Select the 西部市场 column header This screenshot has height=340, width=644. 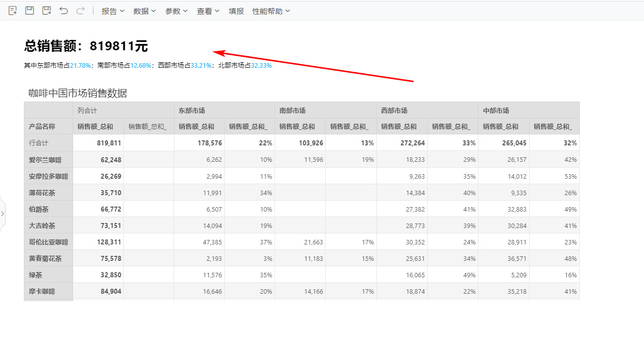tap(427, 111)
